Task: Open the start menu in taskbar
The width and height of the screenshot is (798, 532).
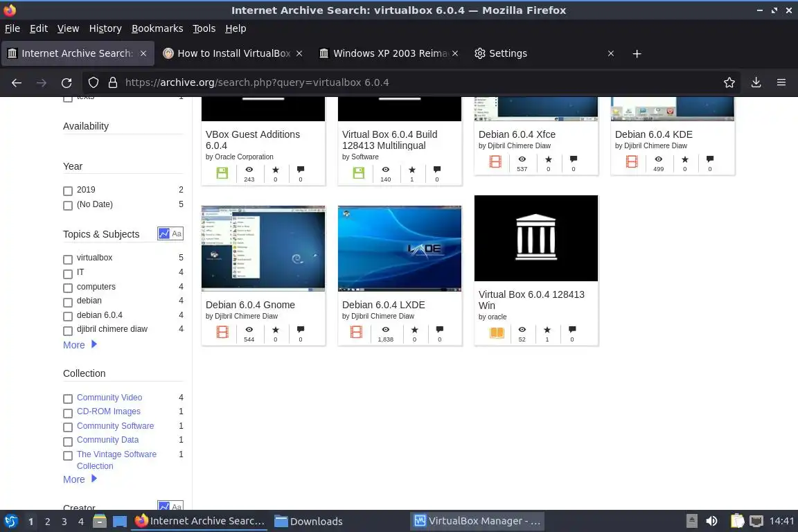Action: tap(10, 522)
